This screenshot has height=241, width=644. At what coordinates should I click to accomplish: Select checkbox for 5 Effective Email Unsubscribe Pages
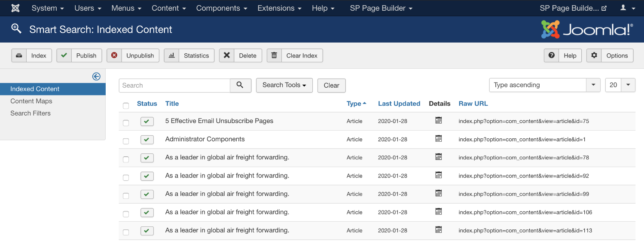pyautogui.click(x=126, y=123)
